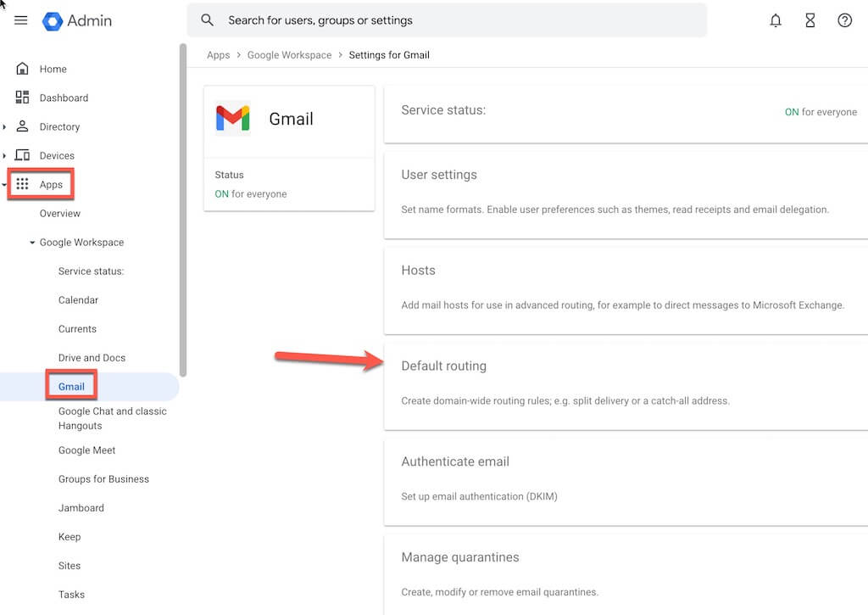This screenshot has height=615, width=868.
Task: Click Settings for Gmail breadcrumb text
Action: click(388, 55)
